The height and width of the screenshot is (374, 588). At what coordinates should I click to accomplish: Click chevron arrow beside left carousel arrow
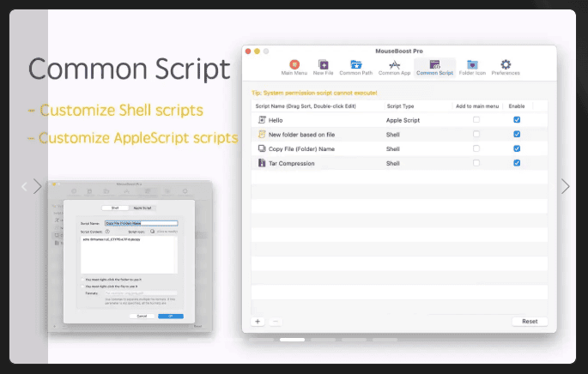[37, 186]
